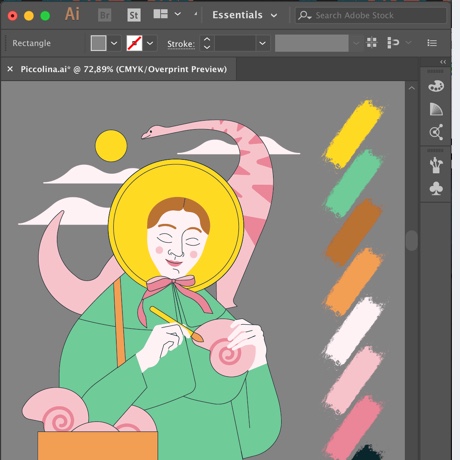Click the gray variable width profile box
The width and height of the screenshot is (460, 460).
(x=312, y=43)
